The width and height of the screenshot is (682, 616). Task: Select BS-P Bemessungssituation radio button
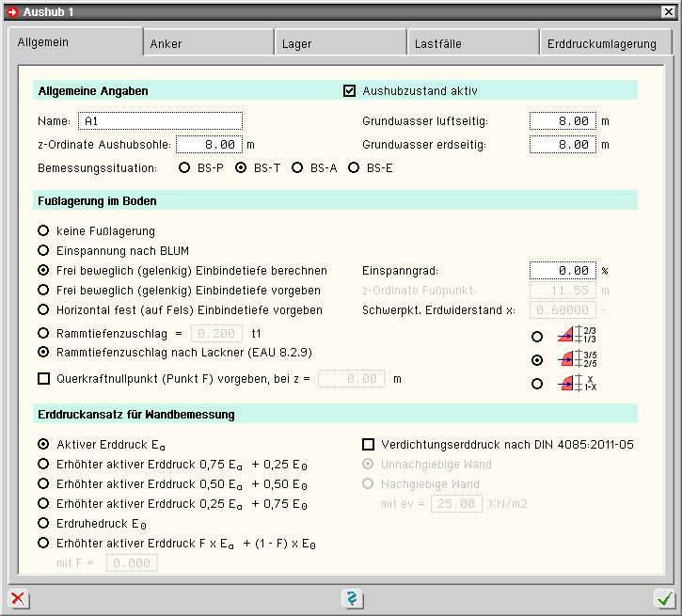tap(184, 168)
